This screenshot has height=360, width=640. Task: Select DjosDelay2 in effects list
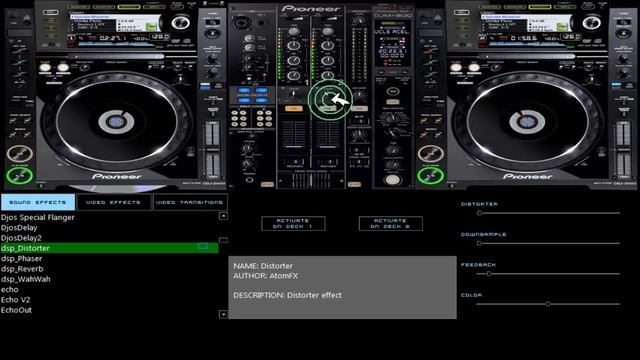pyautogui.click(x=21, y=238)
